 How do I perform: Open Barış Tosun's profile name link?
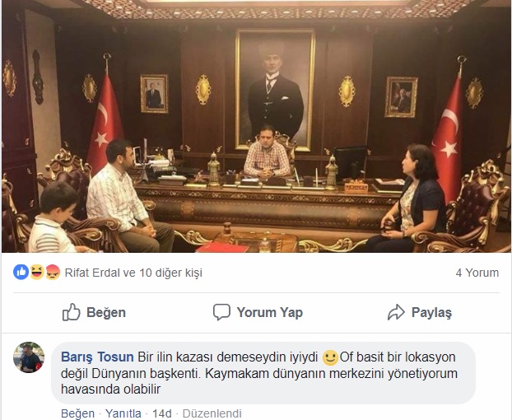click(x=97, y=357)
